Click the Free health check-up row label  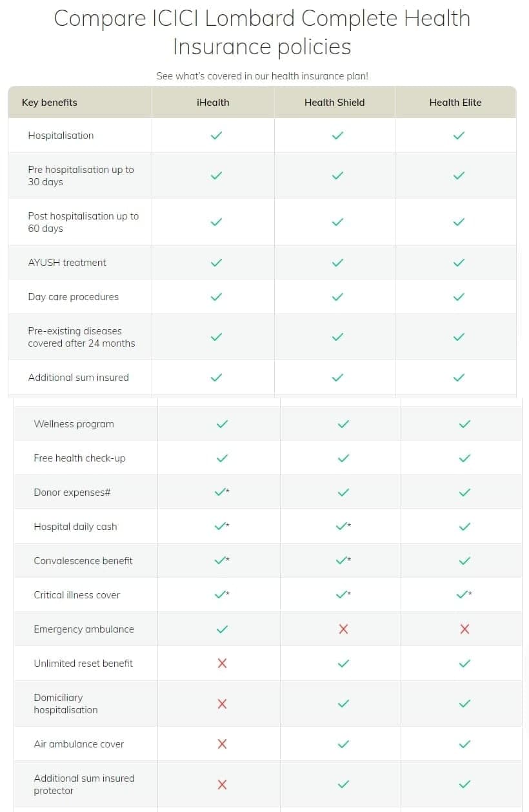pos(80,458)
